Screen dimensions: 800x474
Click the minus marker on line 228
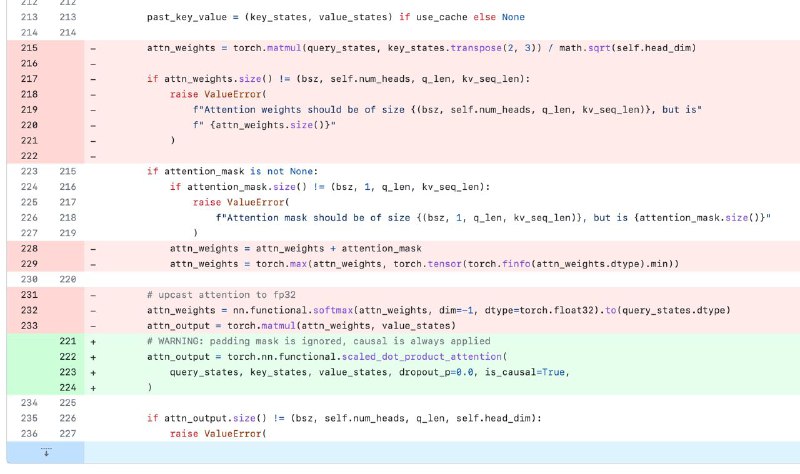(x=93, y=249)
